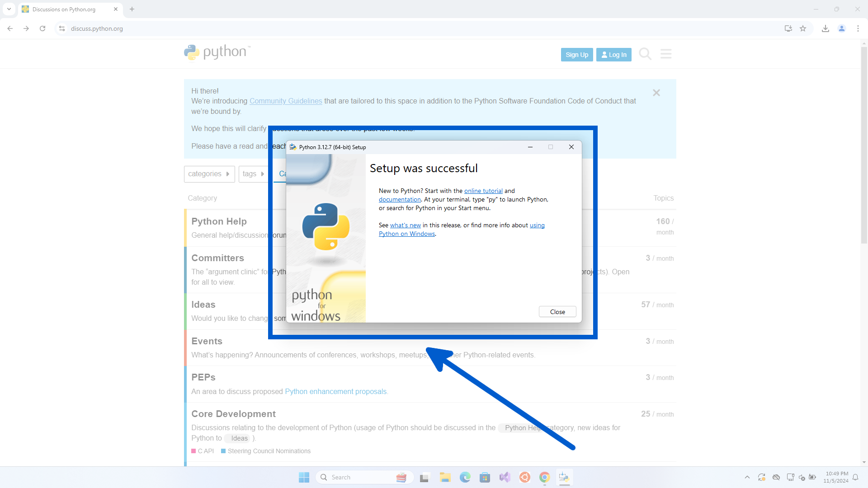The width and height of the screenshot is (868, 488).
Task: Open the Python installer icon in system tray area
Action: 564,477
